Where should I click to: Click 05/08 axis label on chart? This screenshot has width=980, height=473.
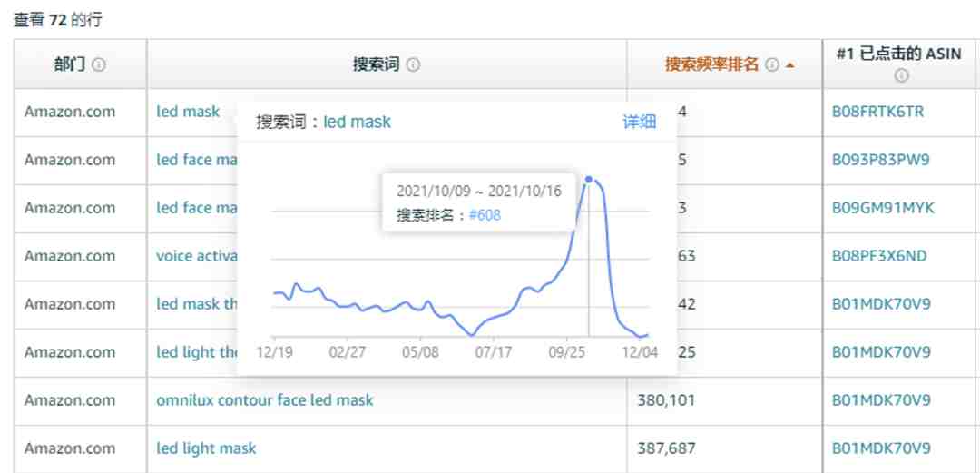[x=421, y=352]
